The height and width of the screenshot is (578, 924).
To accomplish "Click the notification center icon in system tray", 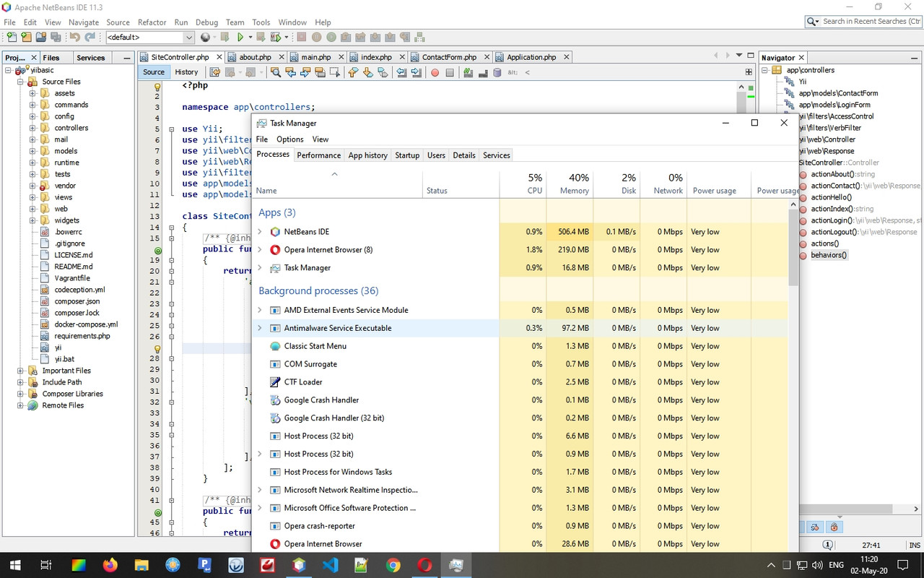I will click(902, 564).
